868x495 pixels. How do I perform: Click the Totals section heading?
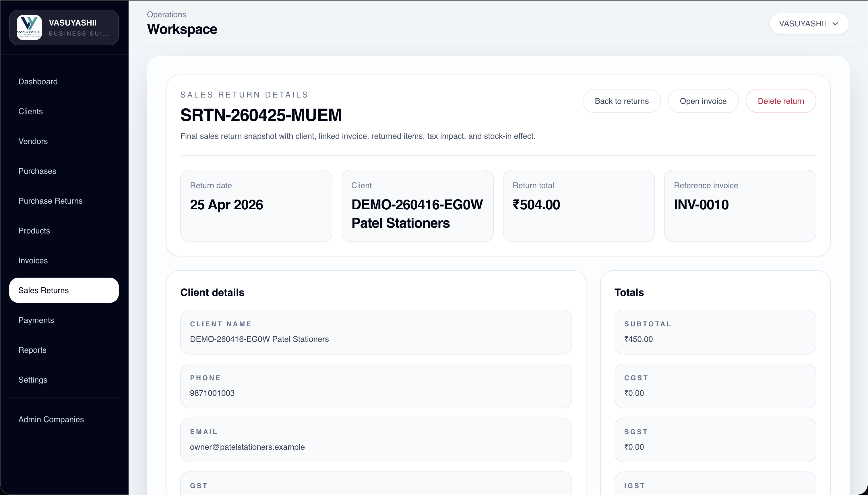629,293
